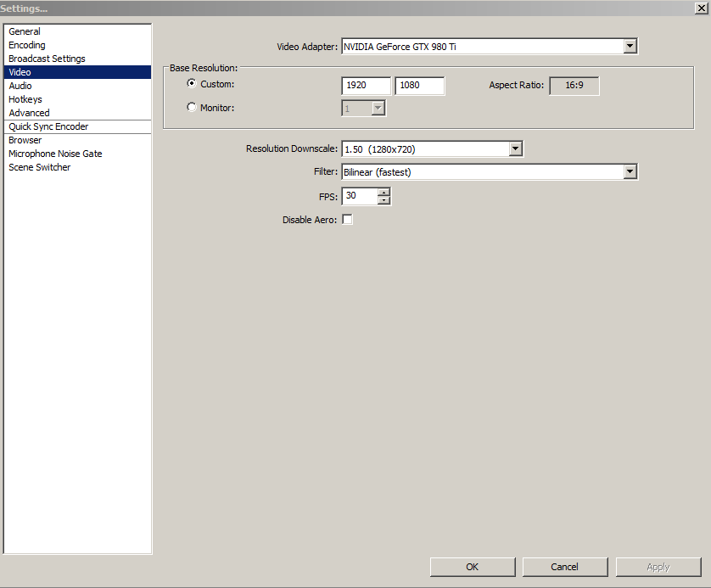Close the Settings window
Image resolution: width=711 pixels, height=588 pixels.
[x=702, y=8]
